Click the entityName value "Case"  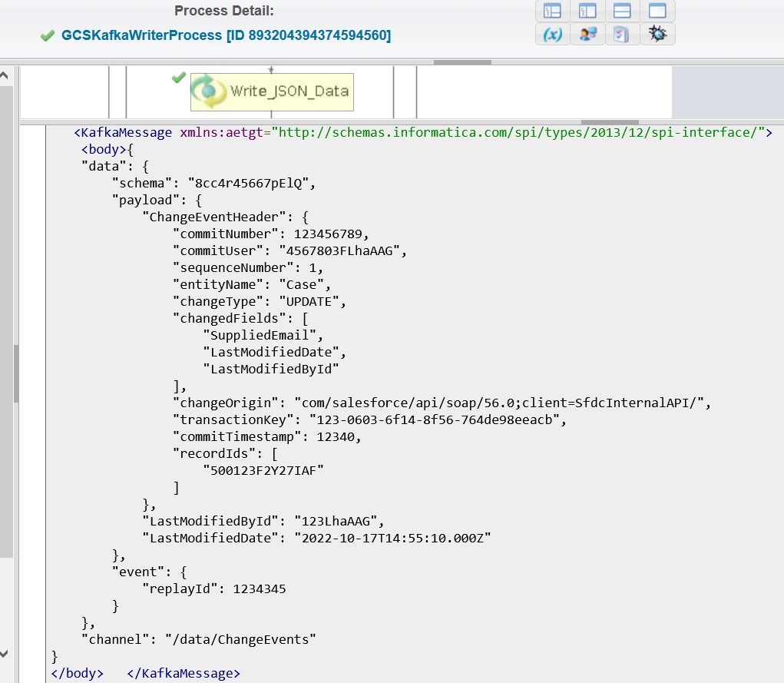point(302,285)
